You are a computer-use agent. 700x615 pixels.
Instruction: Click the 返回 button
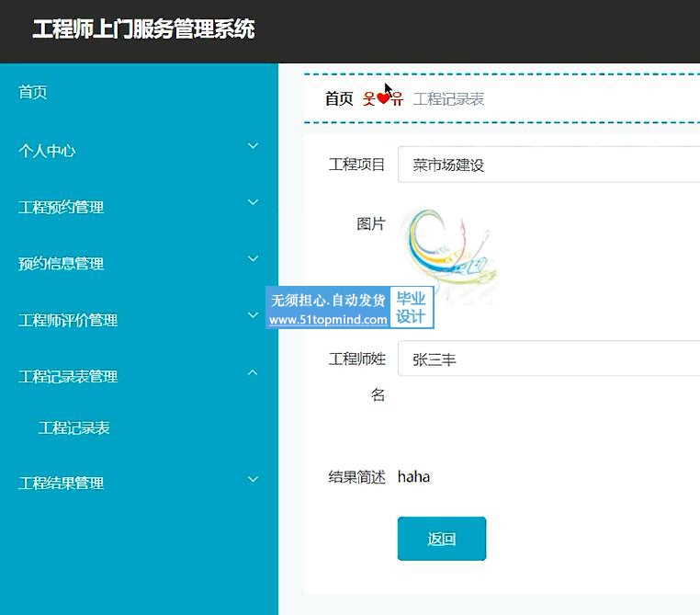point(442,539)
